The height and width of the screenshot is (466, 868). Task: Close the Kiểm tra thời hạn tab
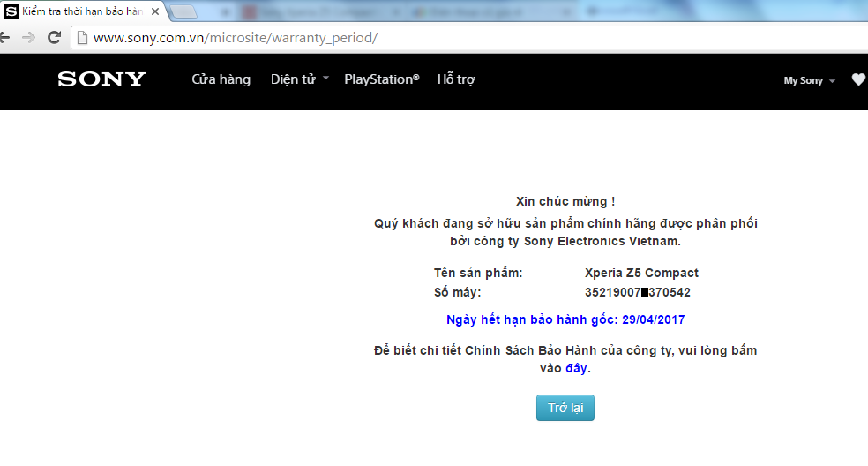pos(155,11)
